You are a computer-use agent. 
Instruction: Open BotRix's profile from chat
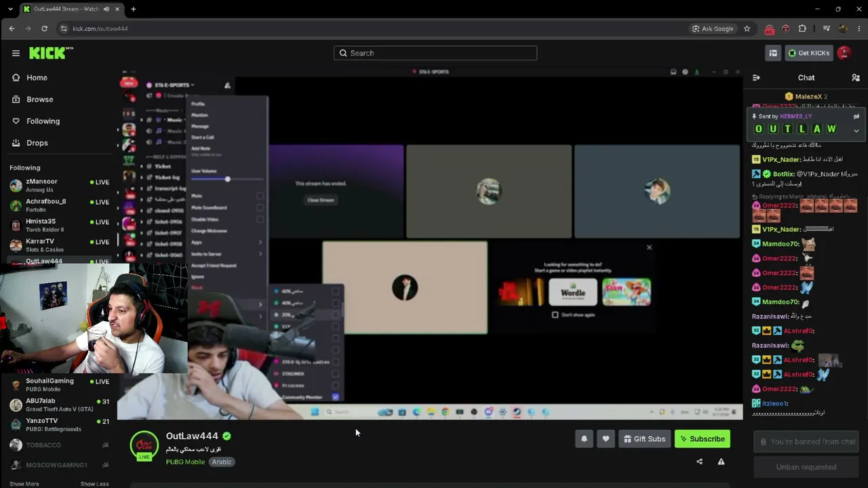785,174
